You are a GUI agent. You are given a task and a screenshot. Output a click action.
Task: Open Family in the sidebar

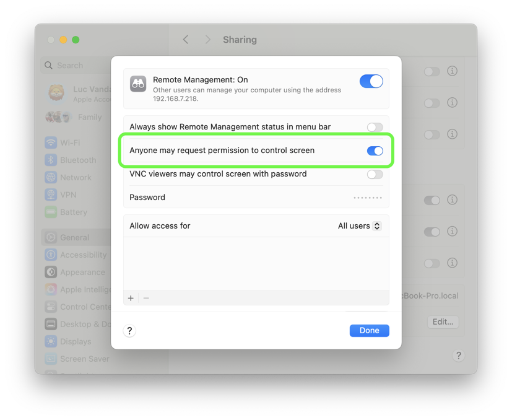click(75, 117)
